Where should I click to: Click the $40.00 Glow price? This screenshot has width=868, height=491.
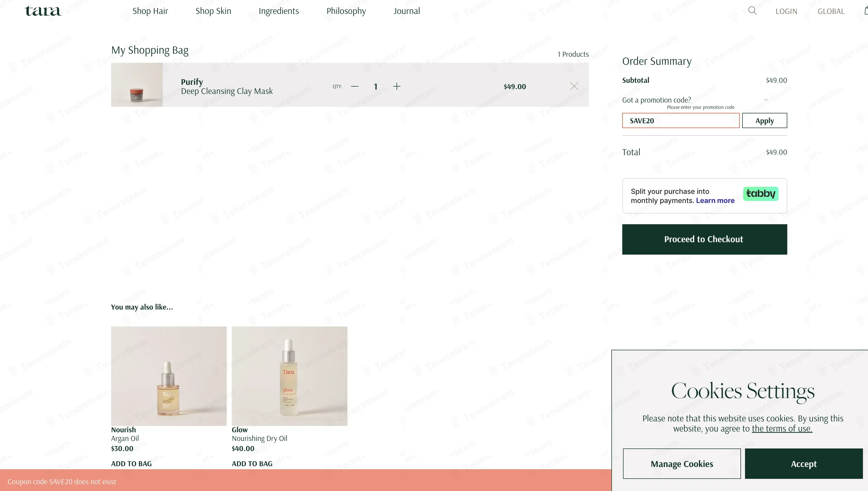(x=243, y=448)
